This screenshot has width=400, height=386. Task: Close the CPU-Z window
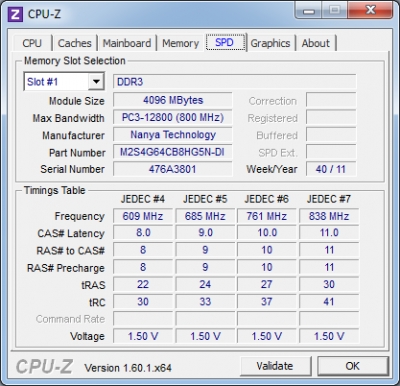(x=370, y=11)
